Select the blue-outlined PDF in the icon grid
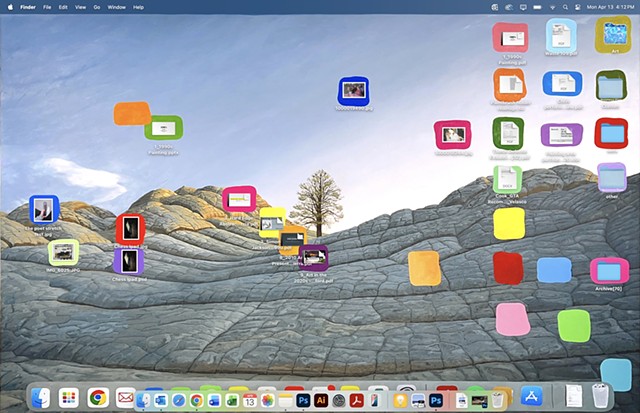This screenshot has width=640, height=413. point(562,83)
